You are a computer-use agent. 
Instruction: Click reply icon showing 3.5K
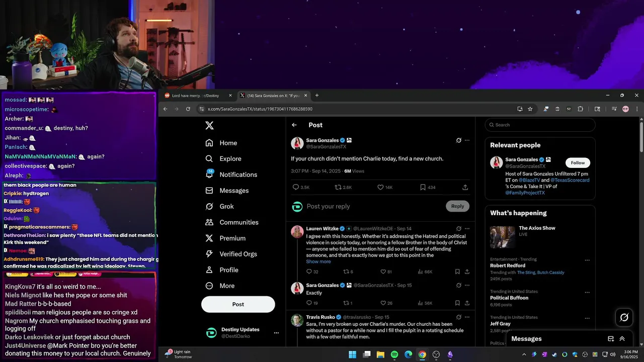pos(296,187)
